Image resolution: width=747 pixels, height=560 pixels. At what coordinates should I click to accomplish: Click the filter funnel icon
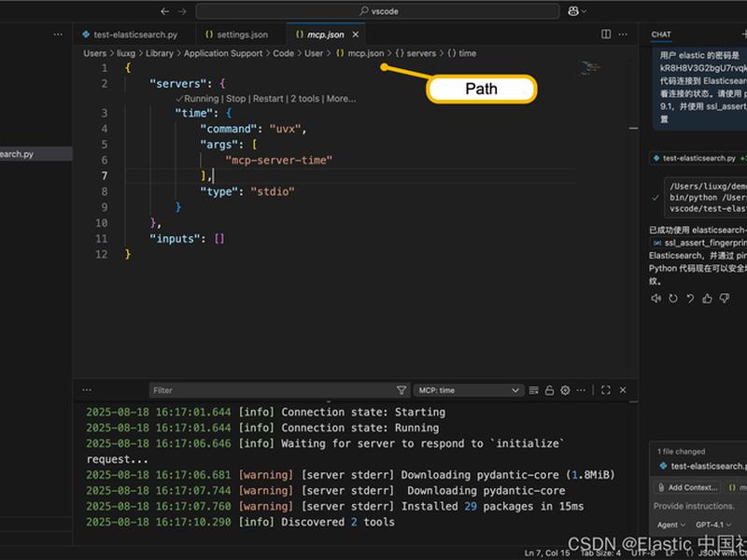point(402,390)
